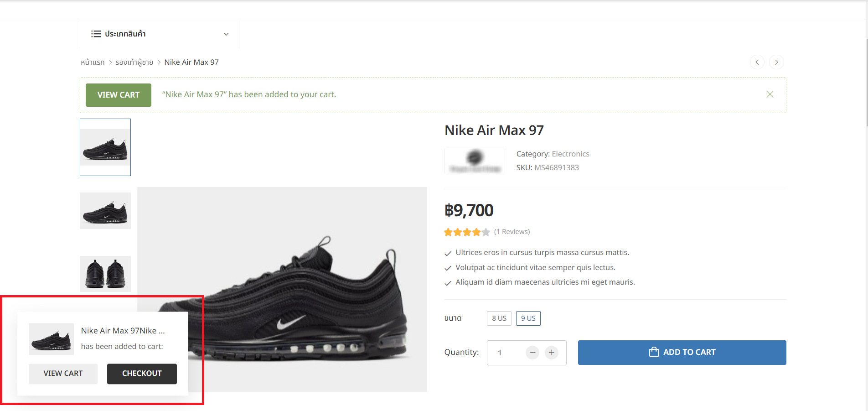Open the หน้าแรก breadcrumb link

point(93,62)
